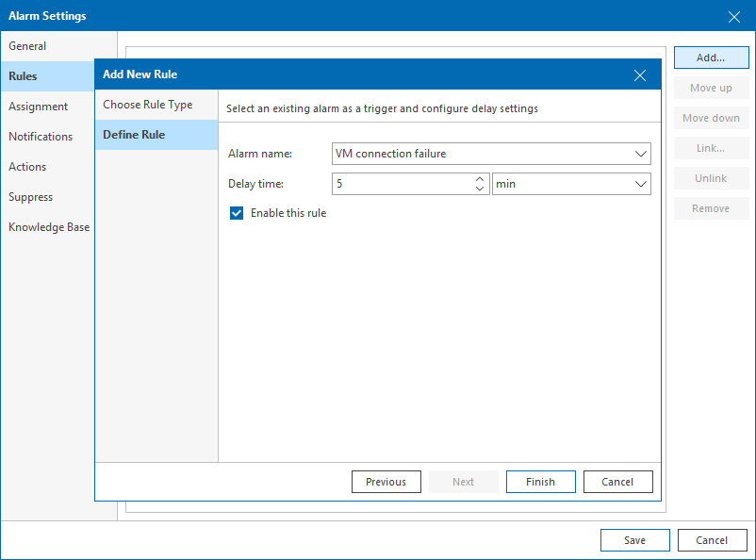Open the Assignment section
The height and width of the screenshot is (560, 756).
click(48, 107)
